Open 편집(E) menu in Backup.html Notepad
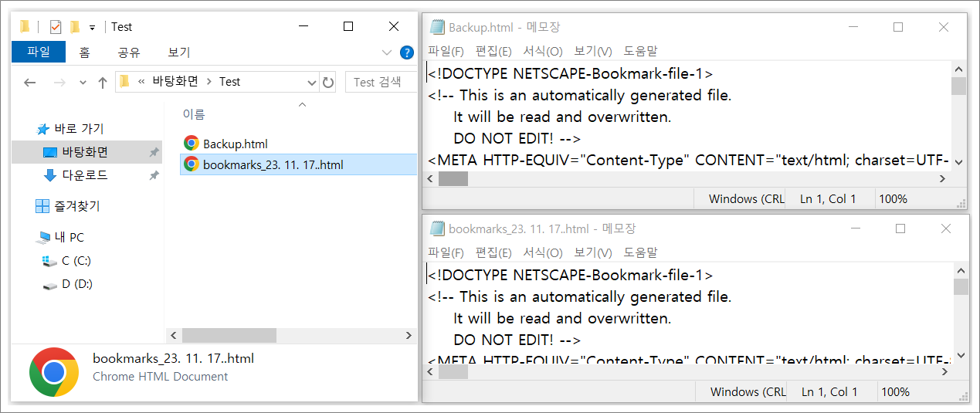The width and height of the screenshot is (980, 413). click(x=493, y=51)
